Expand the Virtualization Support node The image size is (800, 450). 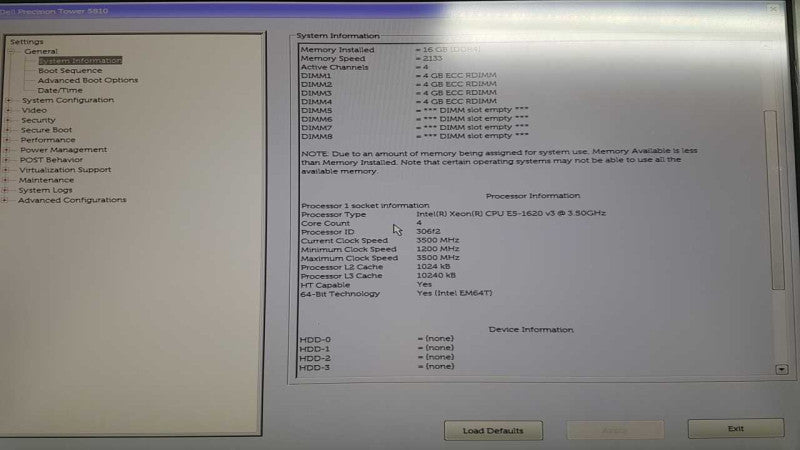point(6,170)
